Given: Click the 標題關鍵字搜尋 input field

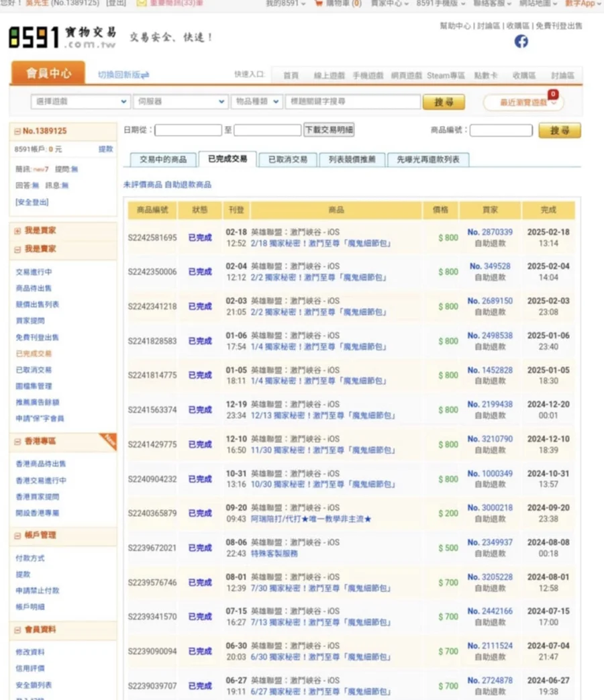Looking at the screenshot, I should 352,101.
